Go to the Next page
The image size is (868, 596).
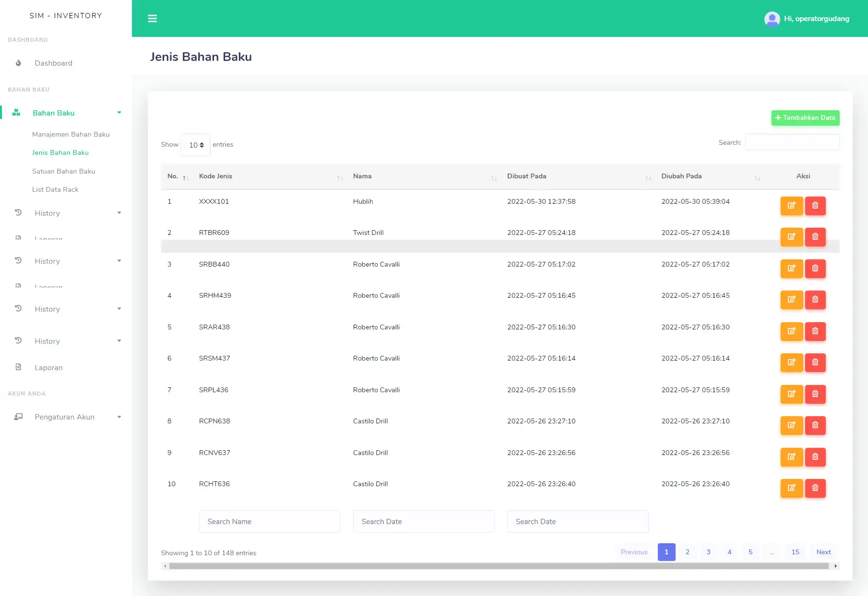823,552
